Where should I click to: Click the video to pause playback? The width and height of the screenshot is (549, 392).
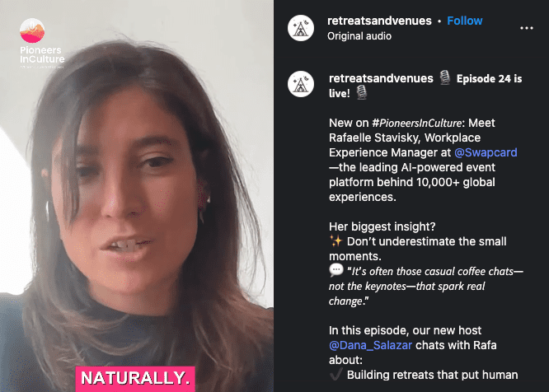click(x=137, y=196)
